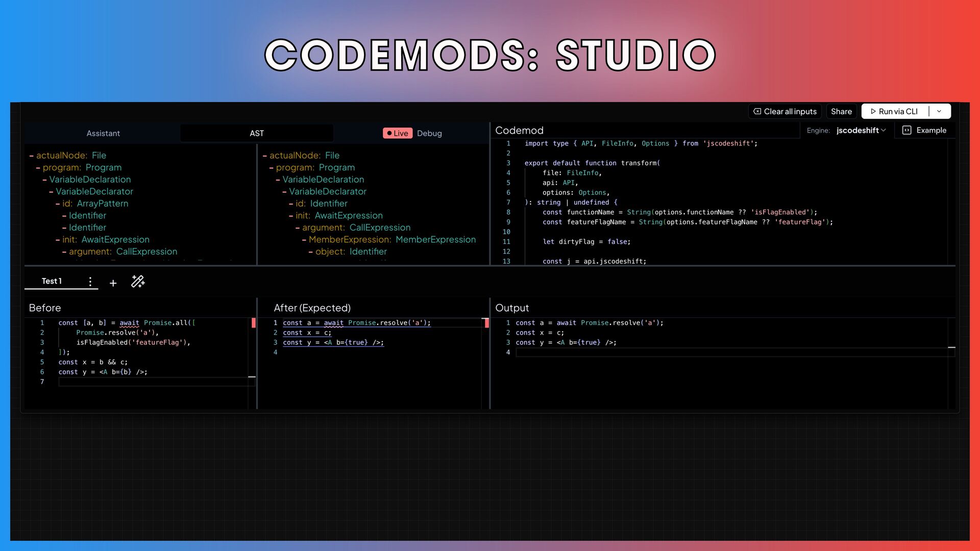Click the Share button
This screenshot has width=980, height=551.
(841, 111)
